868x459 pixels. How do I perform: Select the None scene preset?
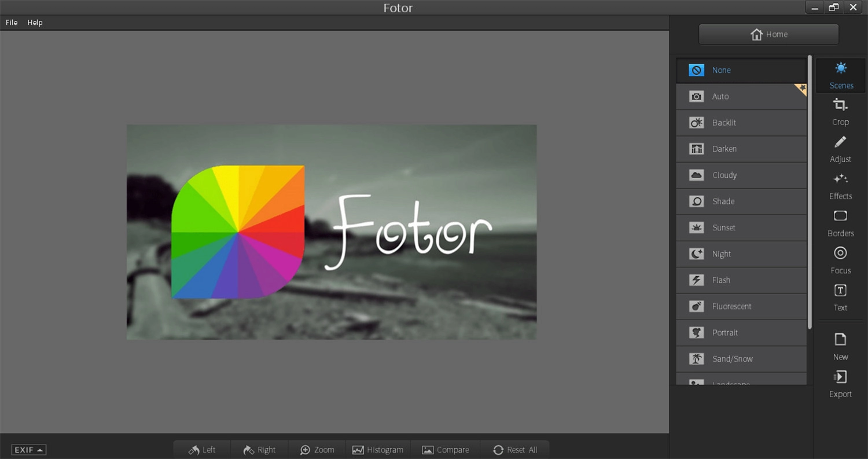click(x=741, y=70)
